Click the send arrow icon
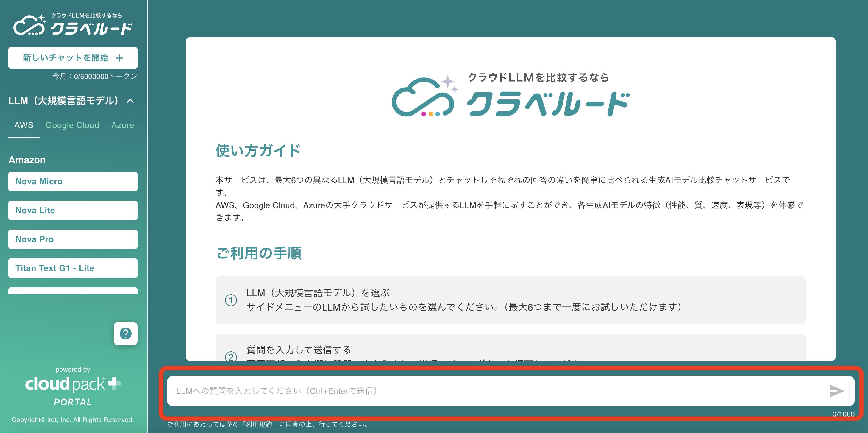Image resolution: width=868 pixels, height=433 pixels. [836, 391]
